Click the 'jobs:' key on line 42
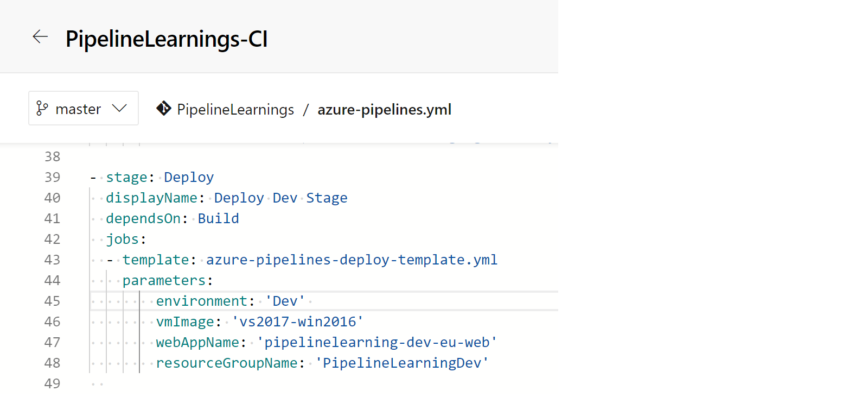Screen dimensions: 868x397 click(x=125, y=240)
